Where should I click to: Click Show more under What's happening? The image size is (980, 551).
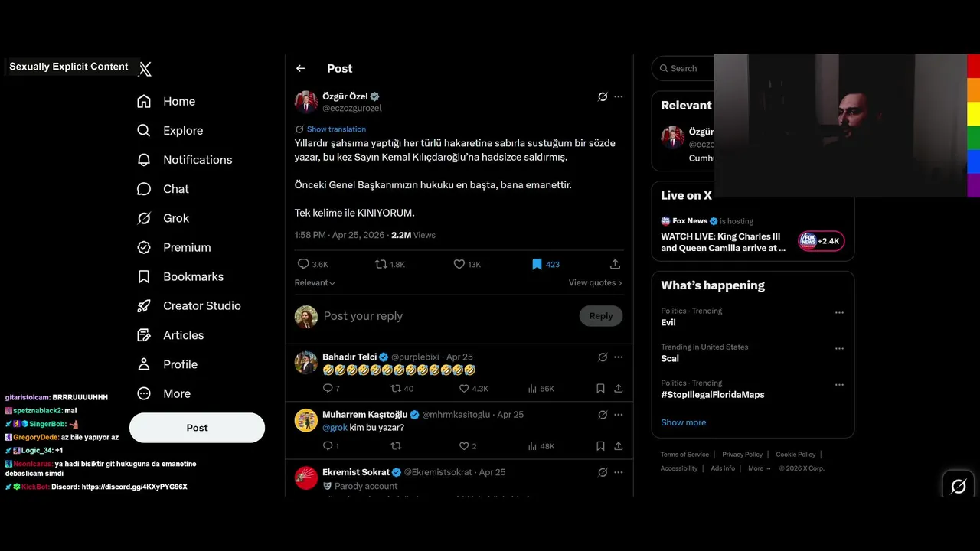pyautogui.click(x=684, y=422)
